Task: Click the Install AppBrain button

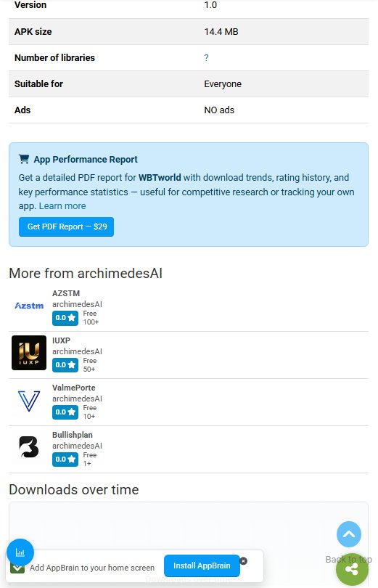Action: point(202,565)
